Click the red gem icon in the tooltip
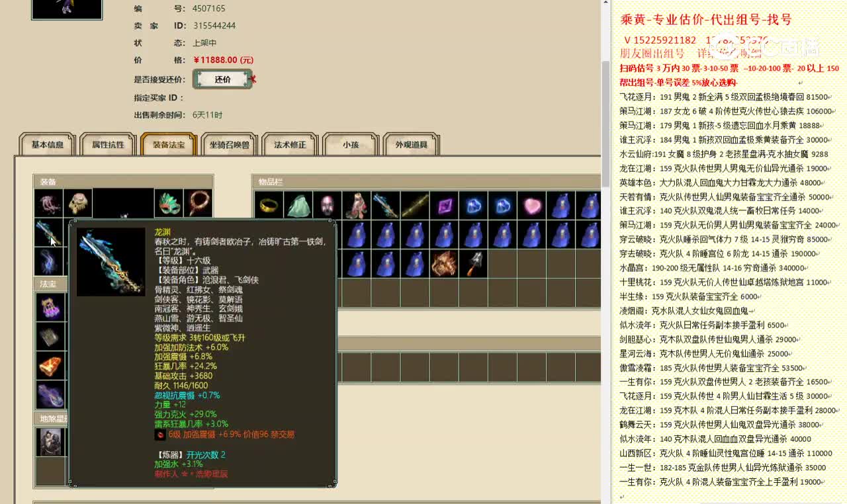This screenshot has height=504, width=847. pyautogui.click(x=159, y=435)
